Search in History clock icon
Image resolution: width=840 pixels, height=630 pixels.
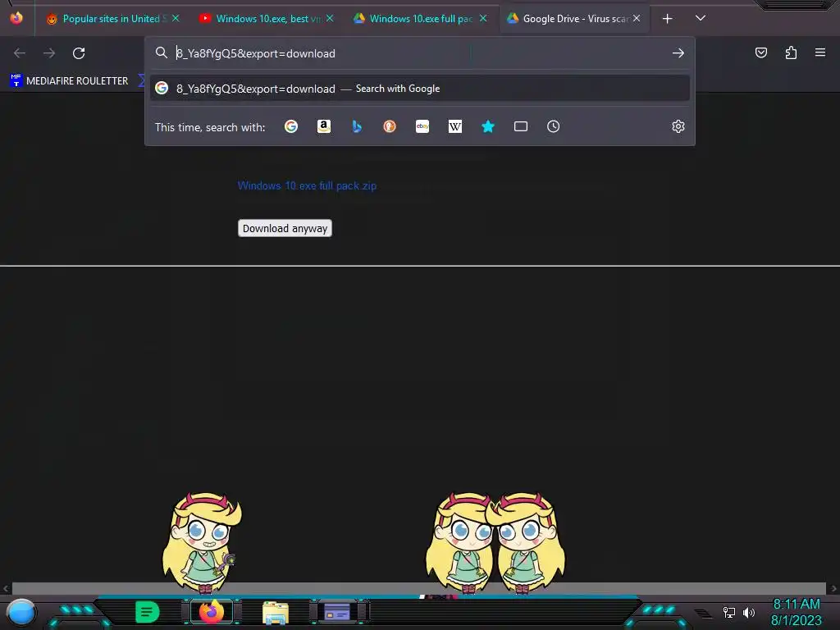point(554,126)
